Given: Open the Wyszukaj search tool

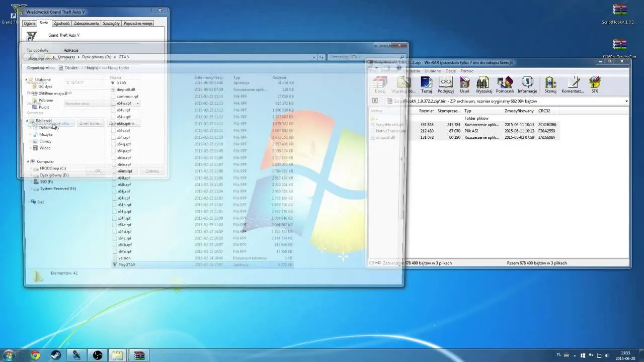Looking at the screenshot, I should (x=484, y=84).
